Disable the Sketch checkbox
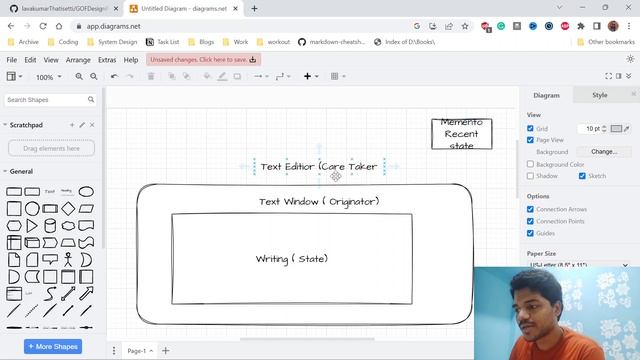Image resolution: width=640 pixels, height=360 pixels. [x=582, y=176]
